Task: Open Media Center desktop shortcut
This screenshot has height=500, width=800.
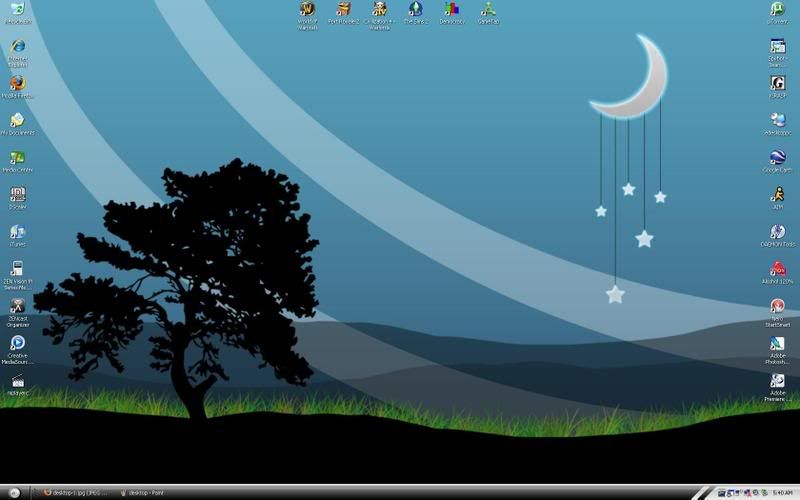Action: point(17,158)
